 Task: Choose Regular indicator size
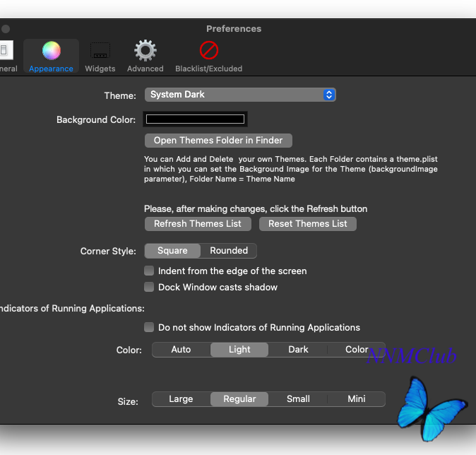239,398
